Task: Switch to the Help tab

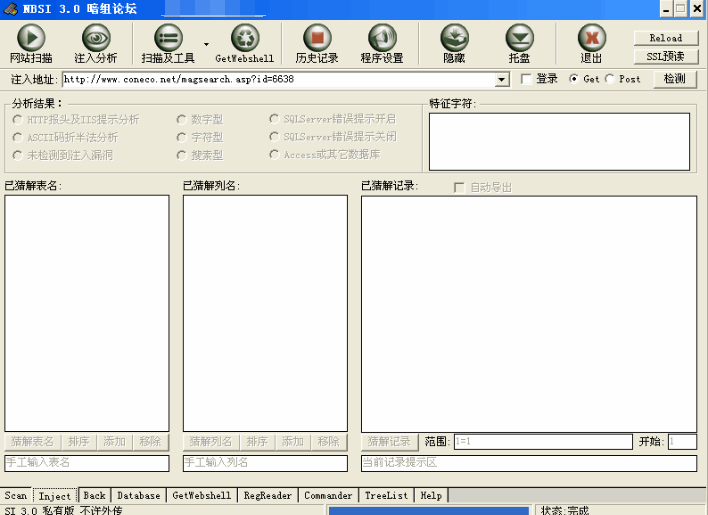Action: click(x=431, y=496)
